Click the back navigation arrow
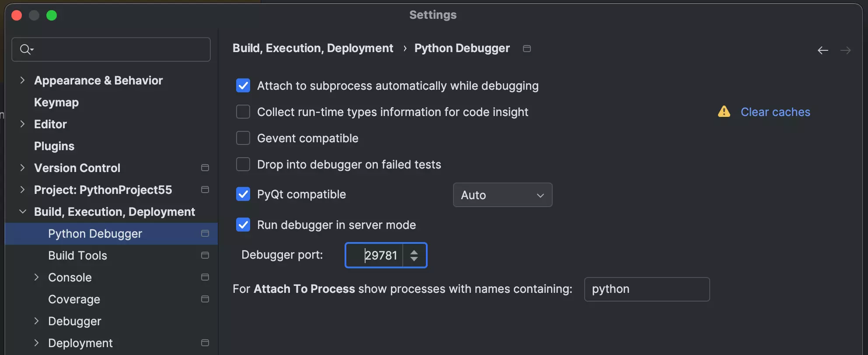The width and height of the screenshot is (868, 355). [x=823, y=50]
